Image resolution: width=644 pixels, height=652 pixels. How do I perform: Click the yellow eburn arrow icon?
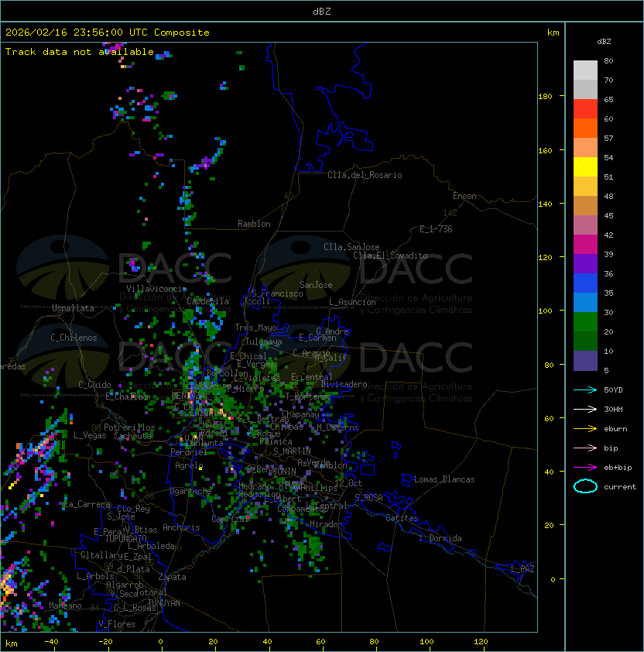[585, 429]
